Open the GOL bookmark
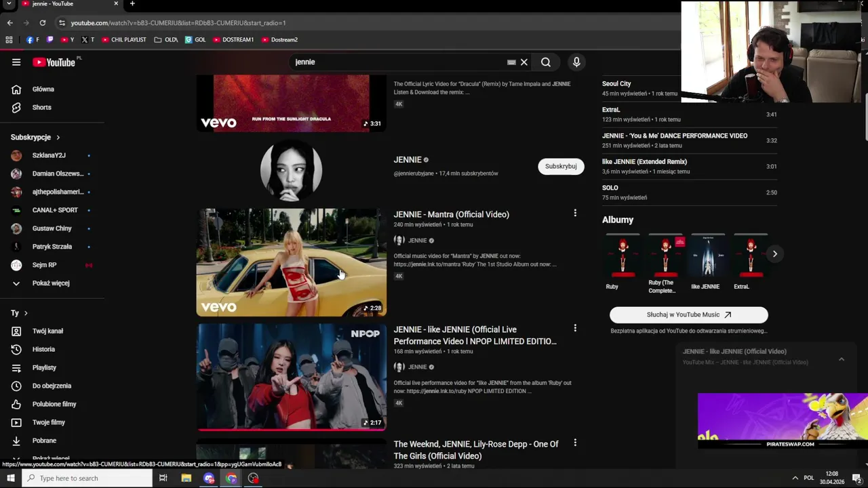The width and height of the screenshot is (868, 488). 195,40
